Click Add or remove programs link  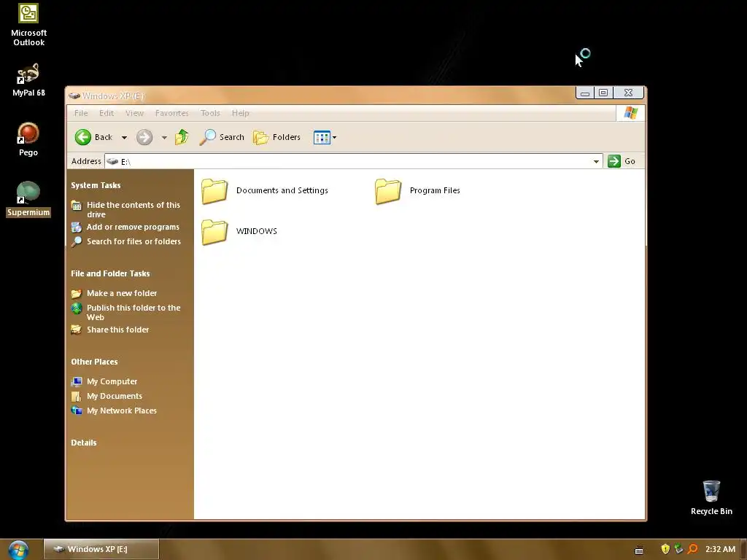click(133, 227)
